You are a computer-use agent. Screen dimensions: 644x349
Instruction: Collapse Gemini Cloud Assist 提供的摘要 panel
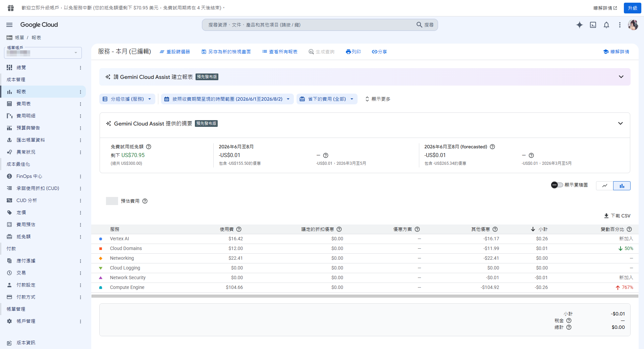point(621,123)
